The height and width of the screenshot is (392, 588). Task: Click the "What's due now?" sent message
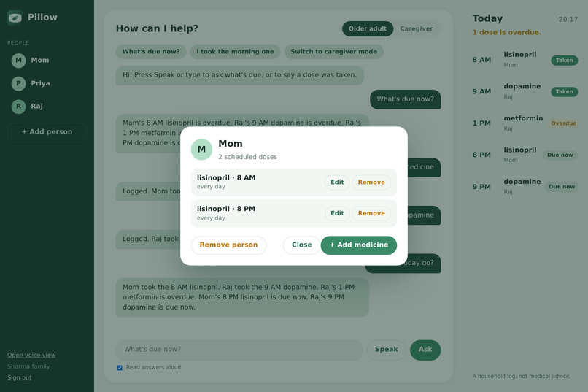pos(406,99)
